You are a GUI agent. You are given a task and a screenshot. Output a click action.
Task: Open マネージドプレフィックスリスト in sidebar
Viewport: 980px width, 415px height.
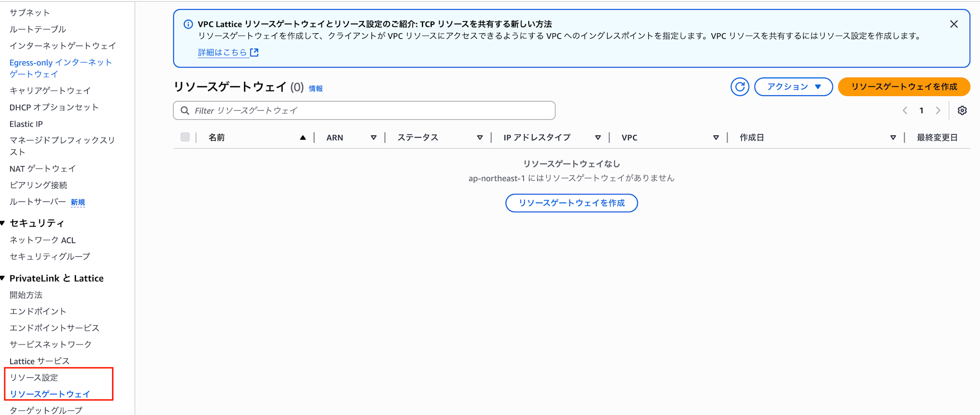(62, 146)
